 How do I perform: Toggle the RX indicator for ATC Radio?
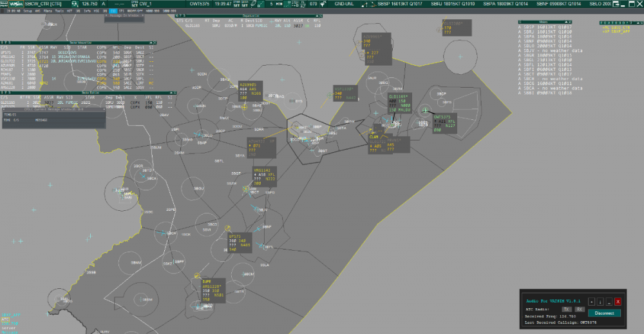[x=580, y=309]
